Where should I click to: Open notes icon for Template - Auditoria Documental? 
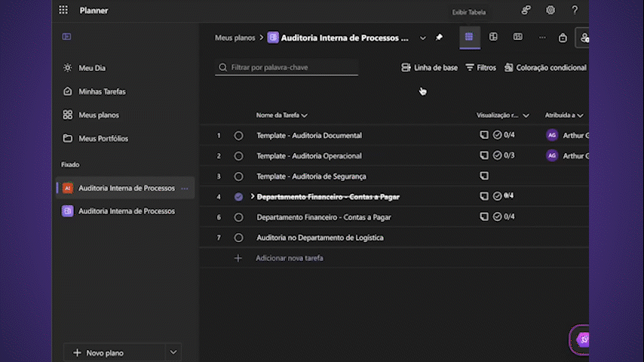point(484,135)
